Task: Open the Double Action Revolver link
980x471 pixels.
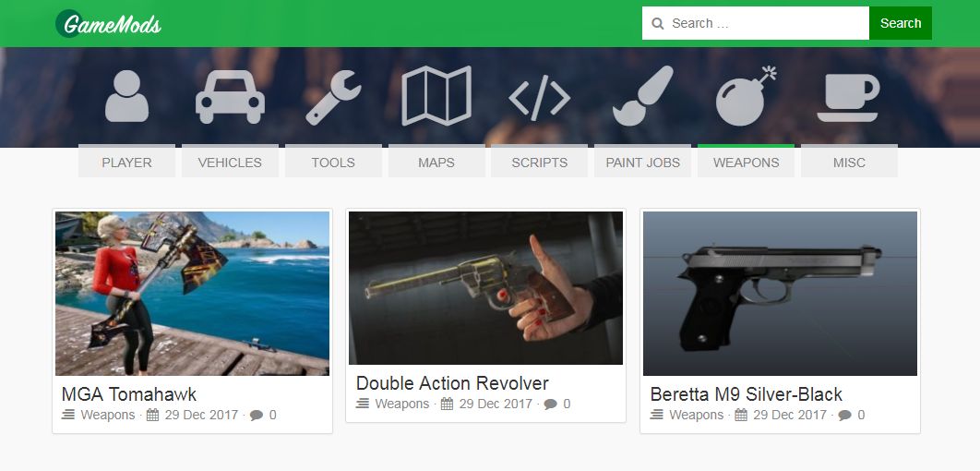Action: (x=452, y=383)
